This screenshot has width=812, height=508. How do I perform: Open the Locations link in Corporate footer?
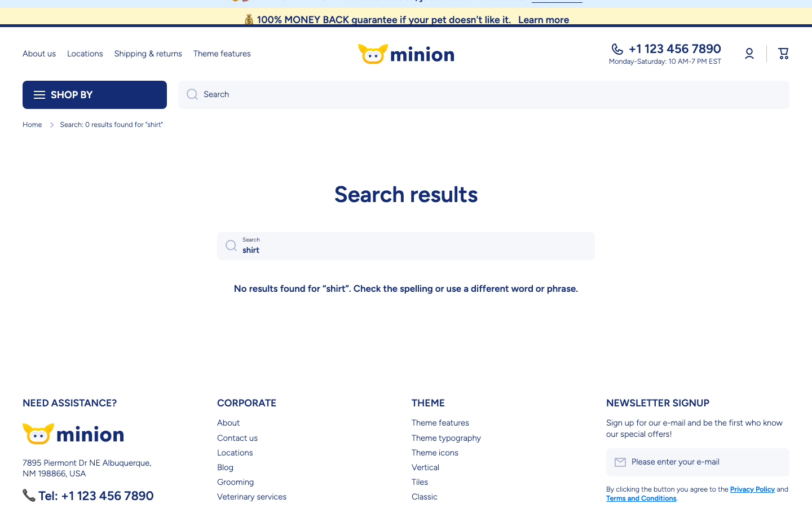coord(235,453)
